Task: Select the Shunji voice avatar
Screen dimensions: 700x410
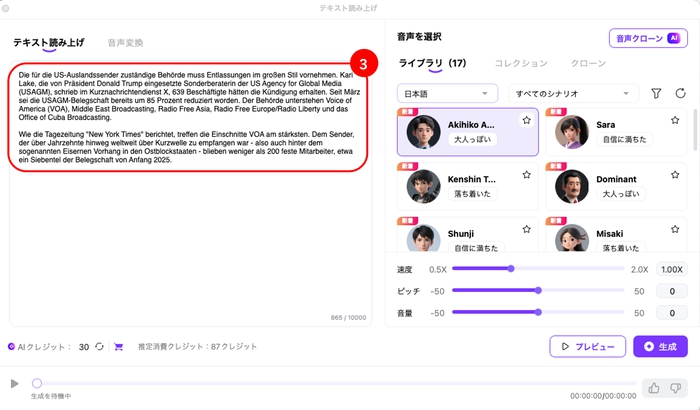Action: (x=423, y=238)
